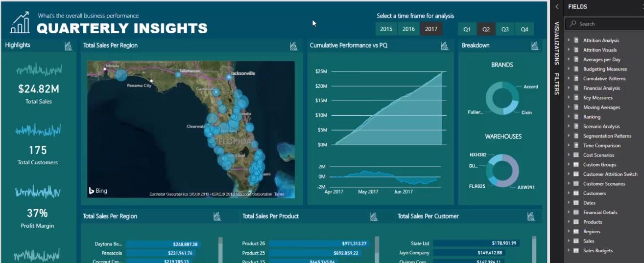Click the customer bar chart scrollbar

pyautogui.click(x=534, y=250)
